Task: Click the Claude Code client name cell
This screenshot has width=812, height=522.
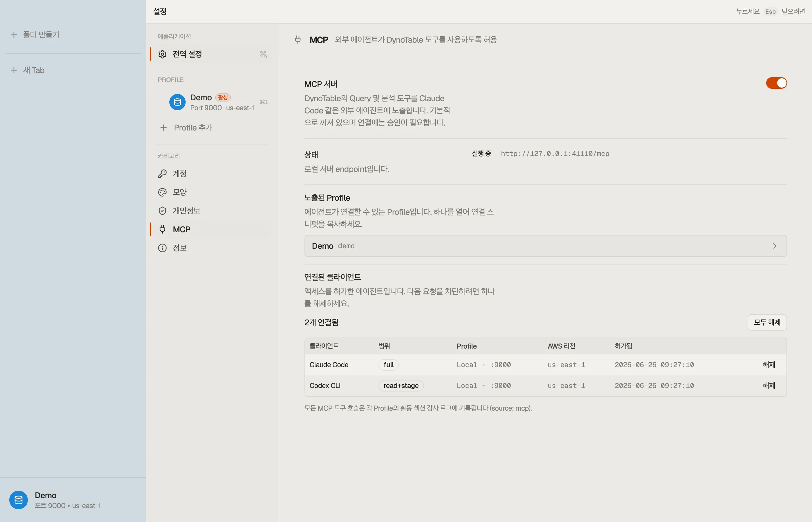Action: pos(329,365)
